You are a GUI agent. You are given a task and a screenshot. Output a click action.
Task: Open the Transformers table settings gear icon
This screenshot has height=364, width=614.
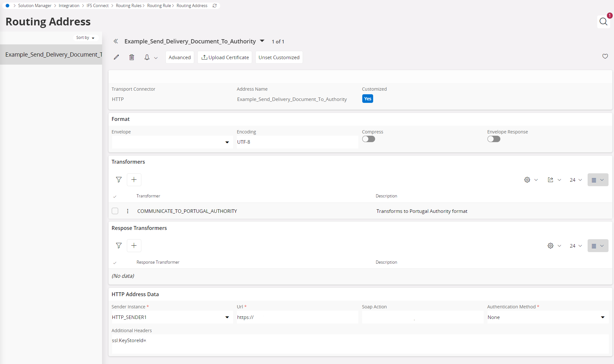pyautogui.click(x=527, y=180)
